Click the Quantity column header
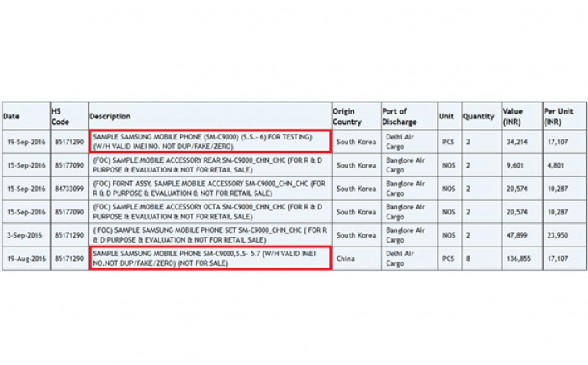 coord(482,116)
